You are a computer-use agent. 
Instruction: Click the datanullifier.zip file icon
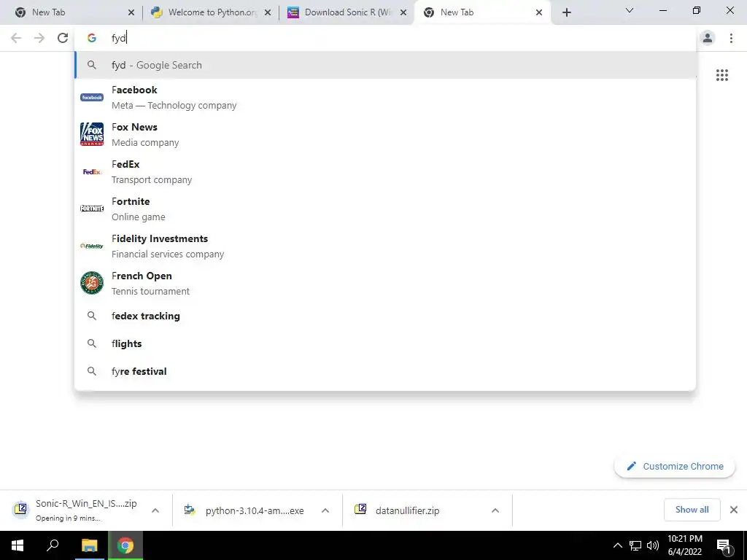coord(360,510)
